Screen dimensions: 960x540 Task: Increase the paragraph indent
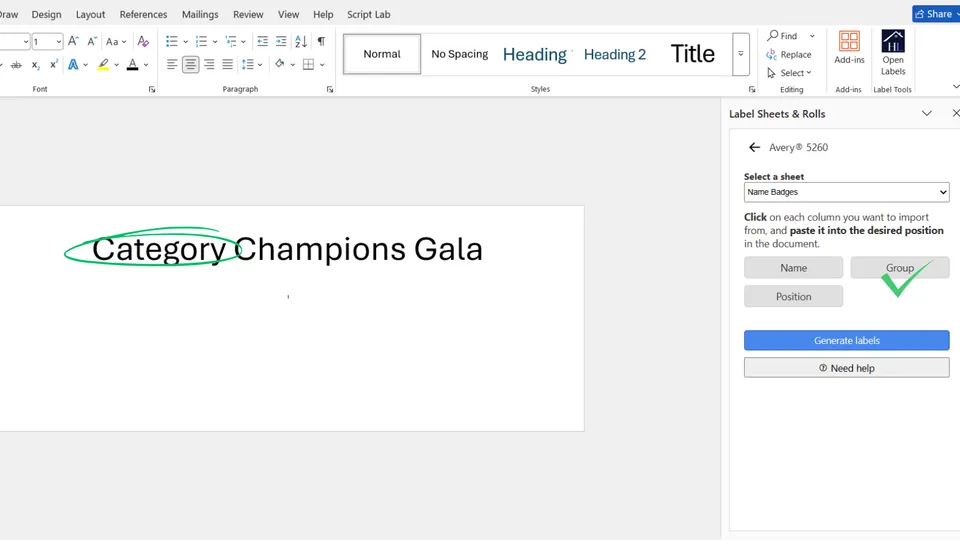(281, 41)
